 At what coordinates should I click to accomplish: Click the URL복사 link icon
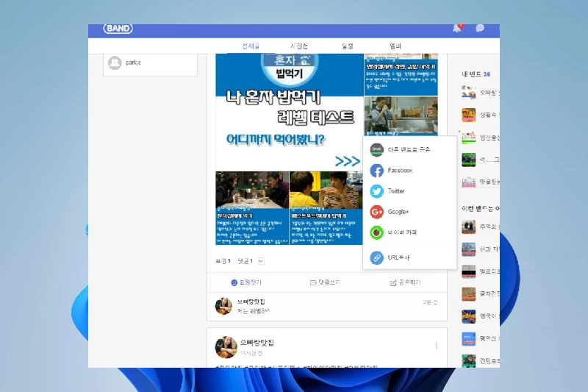coord(376,257)
